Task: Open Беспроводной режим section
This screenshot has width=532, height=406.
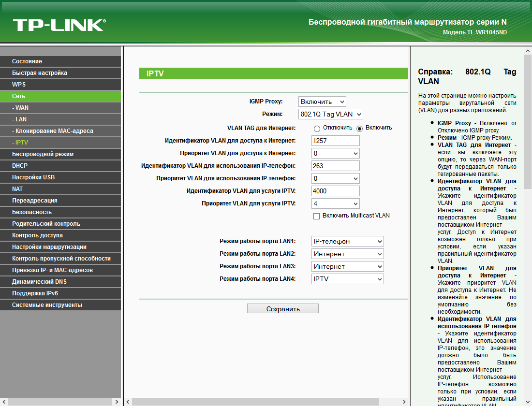Action: coord(60,154)
